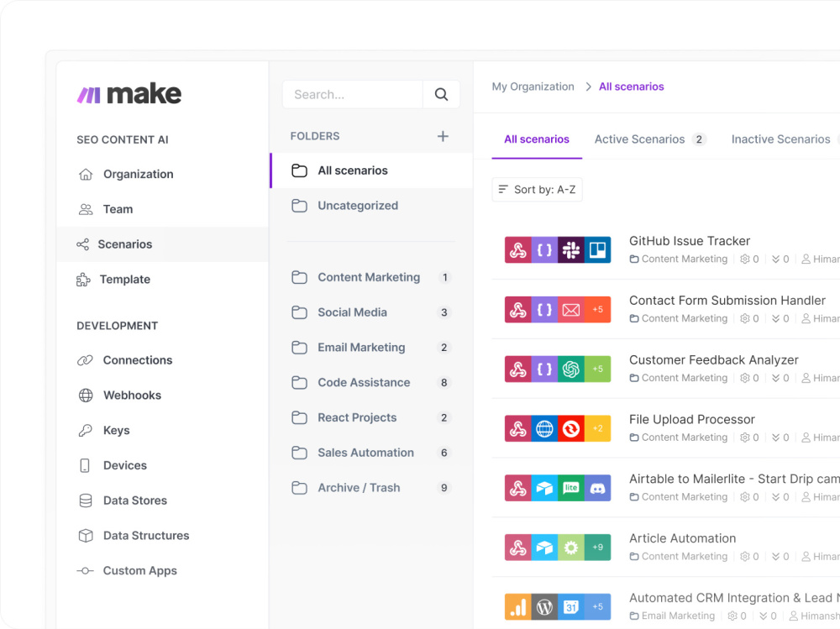Open the Customer Feedback Analyzer scenario
This screenshot has height=629, width=840.
tap(713, 360)
